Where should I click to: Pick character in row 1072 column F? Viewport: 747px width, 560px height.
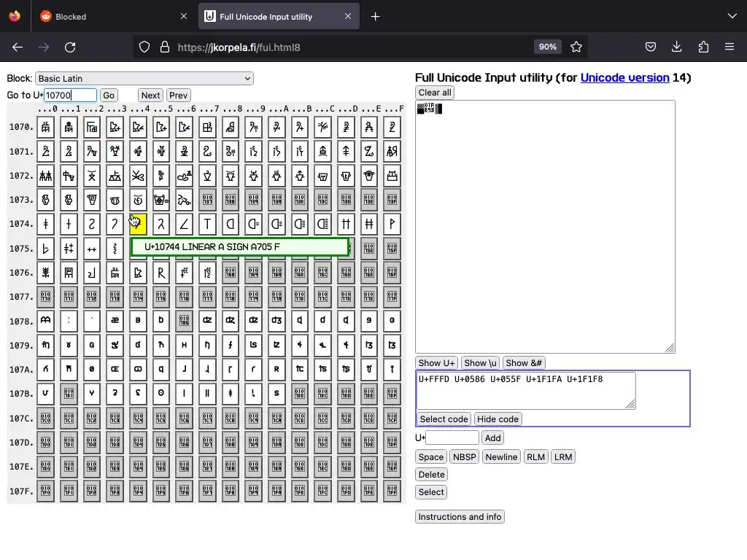coord(392,176)
